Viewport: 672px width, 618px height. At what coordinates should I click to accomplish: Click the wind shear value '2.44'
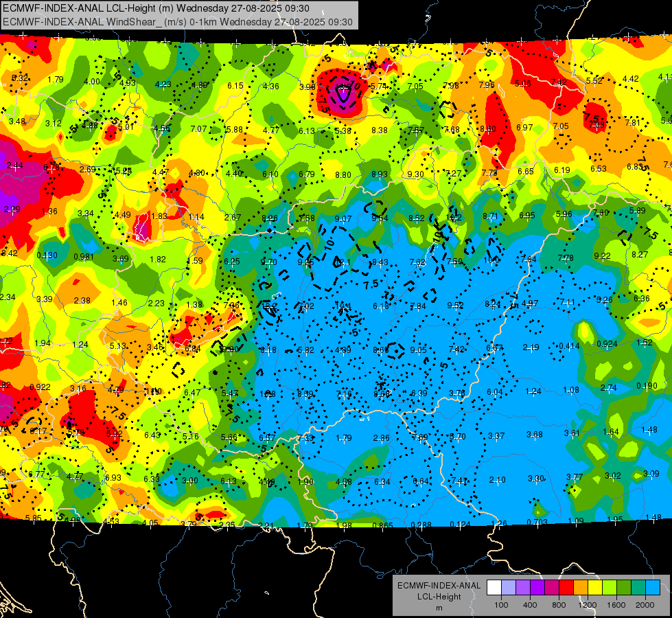(x=14, y=165)
